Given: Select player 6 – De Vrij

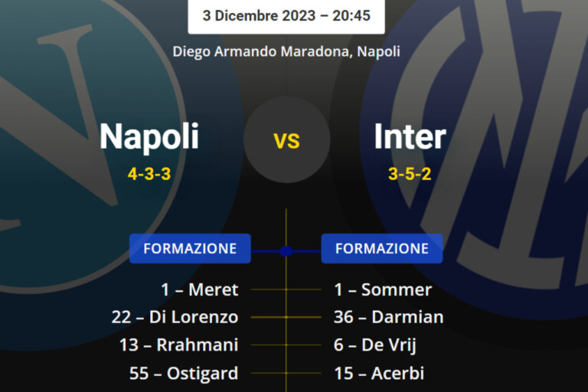Looking at the screenshot, I should tap(375, 345).
